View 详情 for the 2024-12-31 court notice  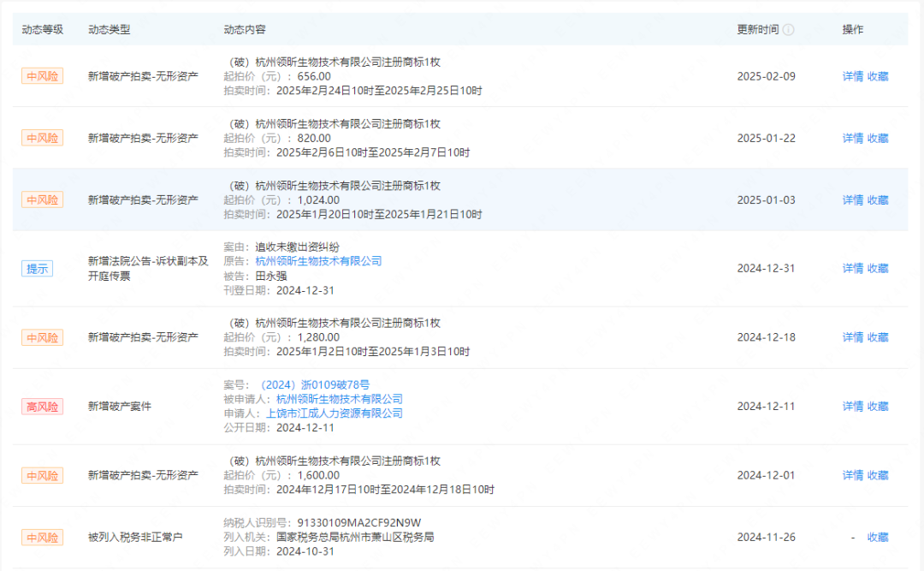(852, 268)
